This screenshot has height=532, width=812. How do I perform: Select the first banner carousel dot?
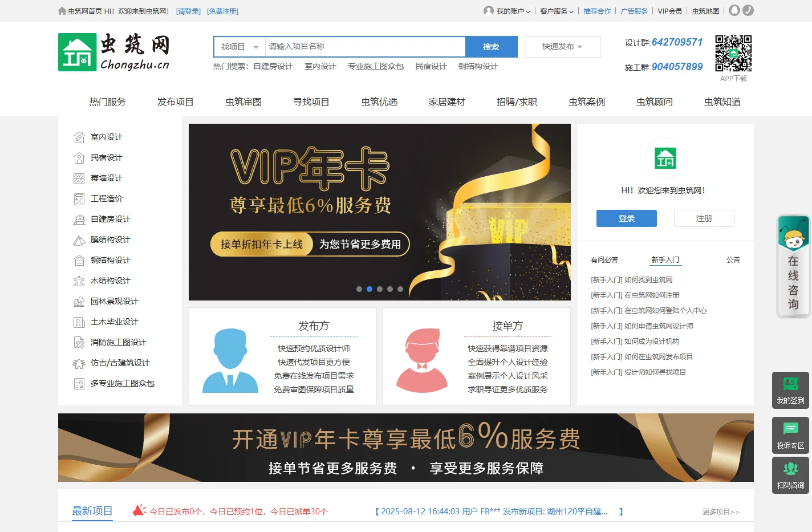click(359, 289)
